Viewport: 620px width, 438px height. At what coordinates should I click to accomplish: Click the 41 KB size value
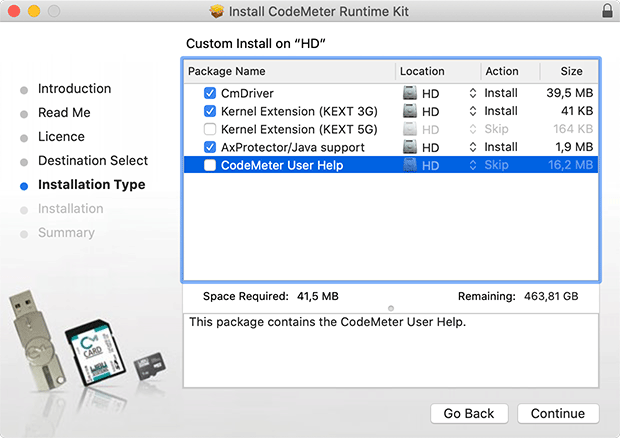(577, 111)
